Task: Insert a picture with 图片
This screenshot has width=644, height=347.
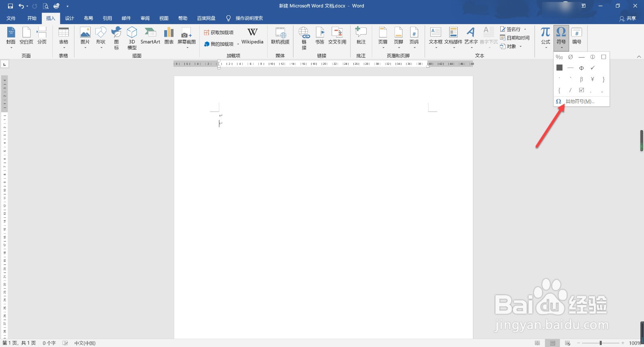Action: pyautogui.click(x=85, y=37)
